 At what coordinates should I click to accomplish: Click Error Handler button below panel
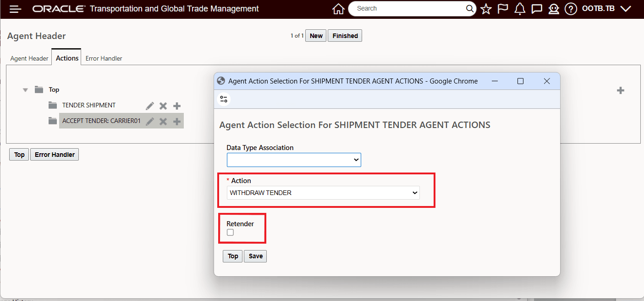[55, 155]
